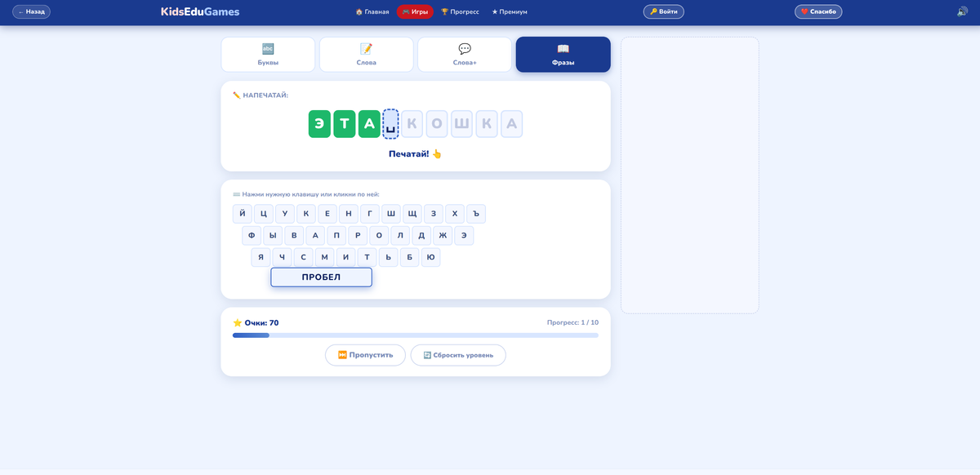The height and width of the screenshot is (475, 980).
Task: Click the Печатай! prompt text
Action: [415, 153]
